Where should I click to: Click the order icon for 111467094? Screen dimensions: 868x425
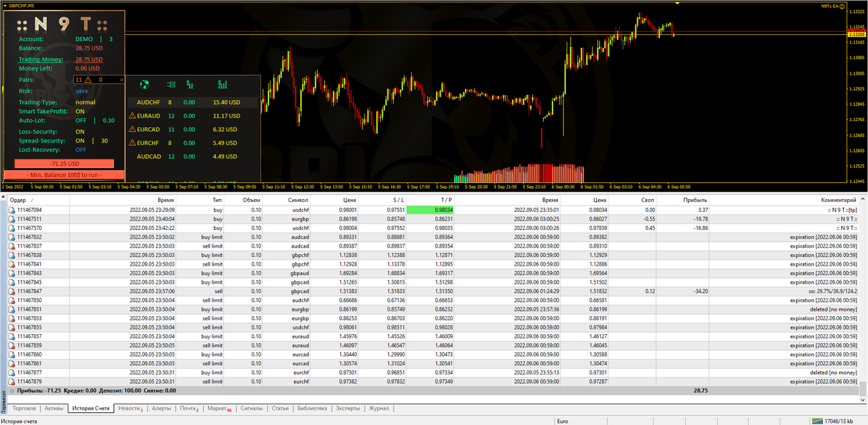tap(11, 210)
